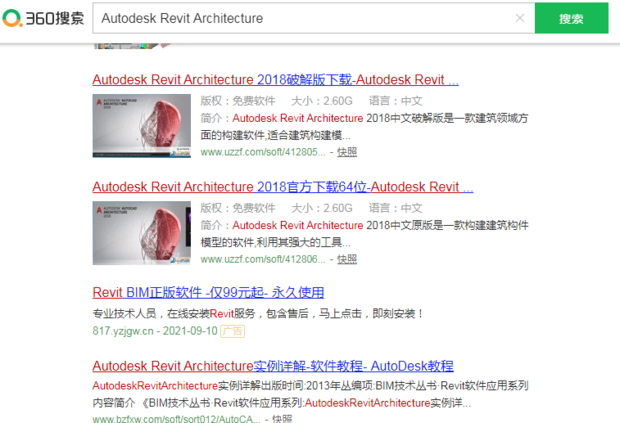Open www.bzfxw.com/soft/sort012 URL
Viewport: 620px width, 423px height.
tap(176, 418)
